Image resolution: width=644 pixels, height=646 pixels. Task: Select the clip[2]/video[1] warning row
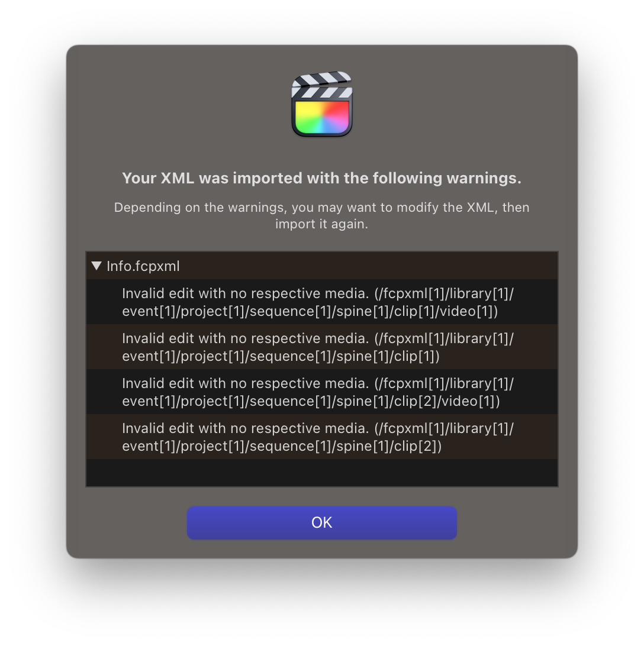tap(322, 392)
